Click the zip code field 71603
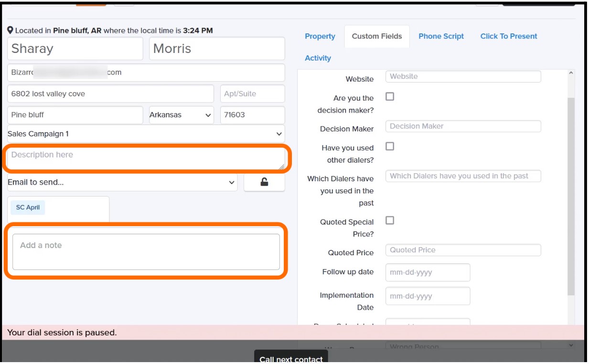This screenshot has width=589, height=364. coord(252,115)
